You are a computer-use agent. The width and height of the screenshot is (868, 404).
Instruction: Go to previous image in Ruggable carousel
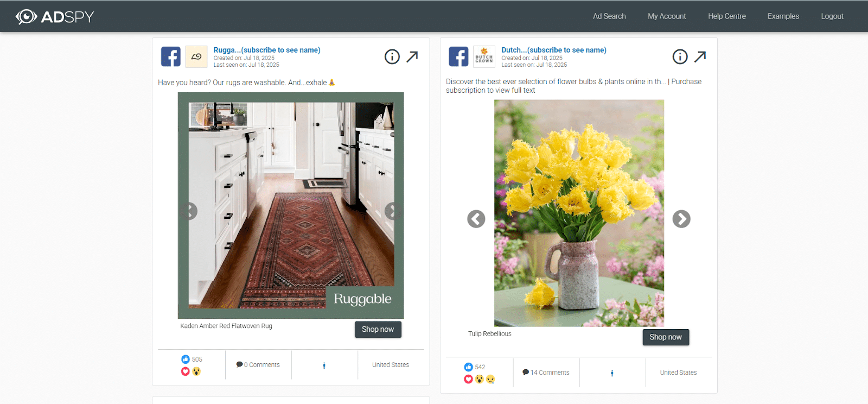(x=190, y=211)
